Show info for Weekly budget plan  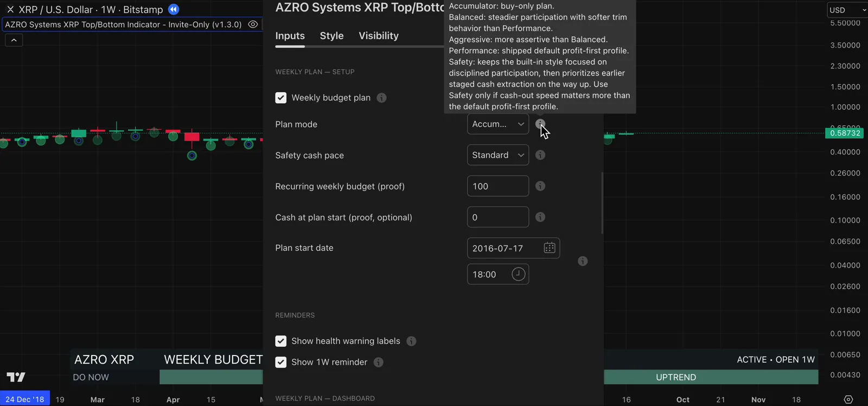[382, 98]
